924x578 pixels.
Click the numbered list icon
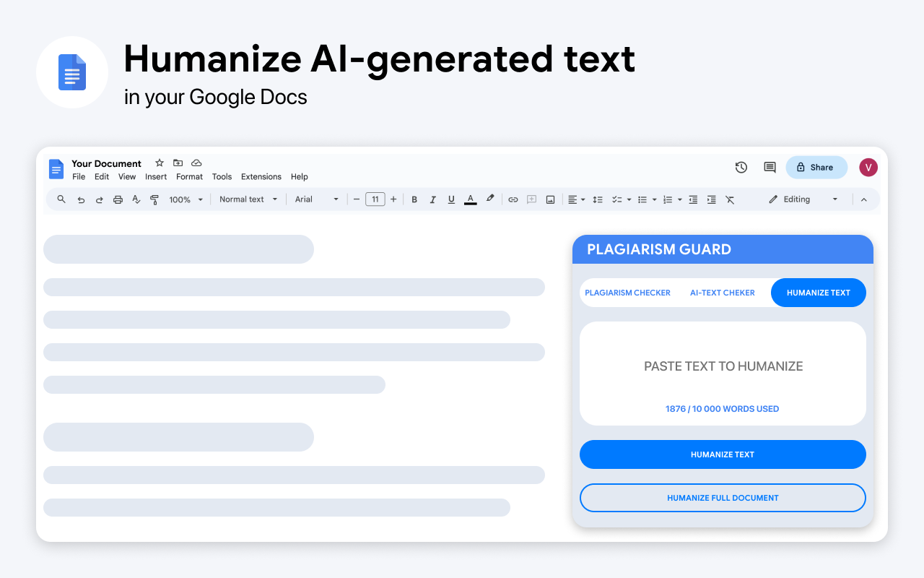[x=668, y=199]
